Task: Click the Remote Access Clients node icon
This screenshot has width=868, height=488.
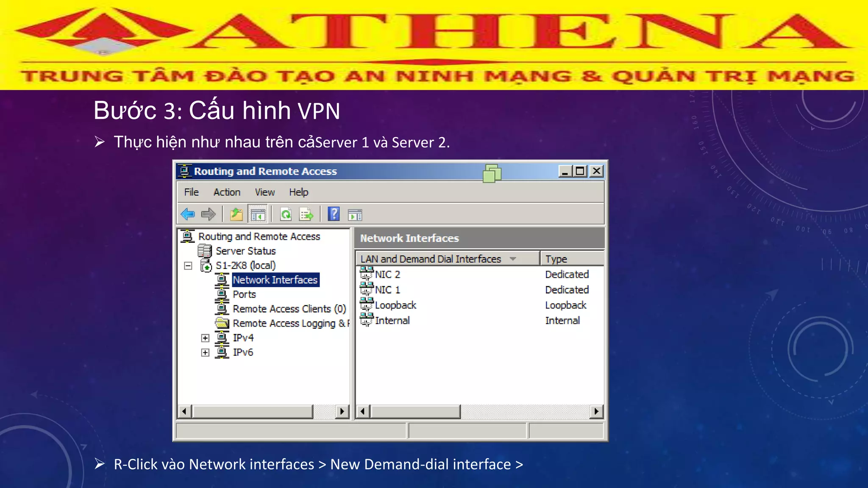Action: pyautogui.click(x=222, y=308)
